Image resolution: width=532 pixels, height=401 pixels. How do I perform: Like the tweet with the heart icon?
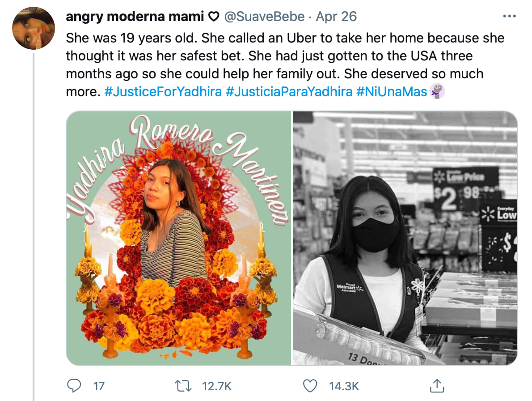pos(310,385)
